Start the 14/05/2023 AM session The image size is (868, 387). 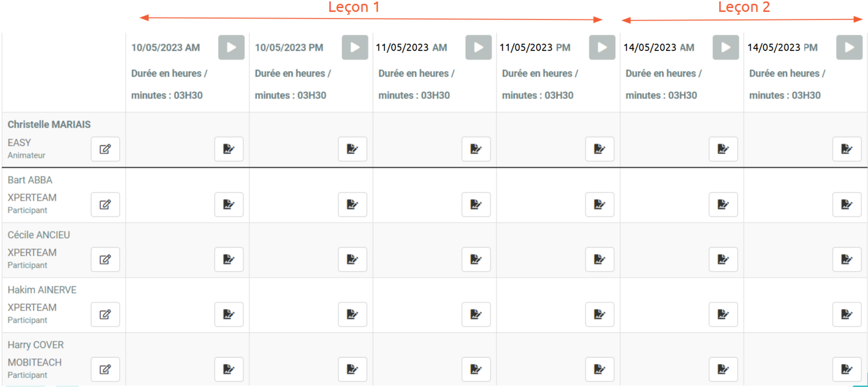point(726,47)
